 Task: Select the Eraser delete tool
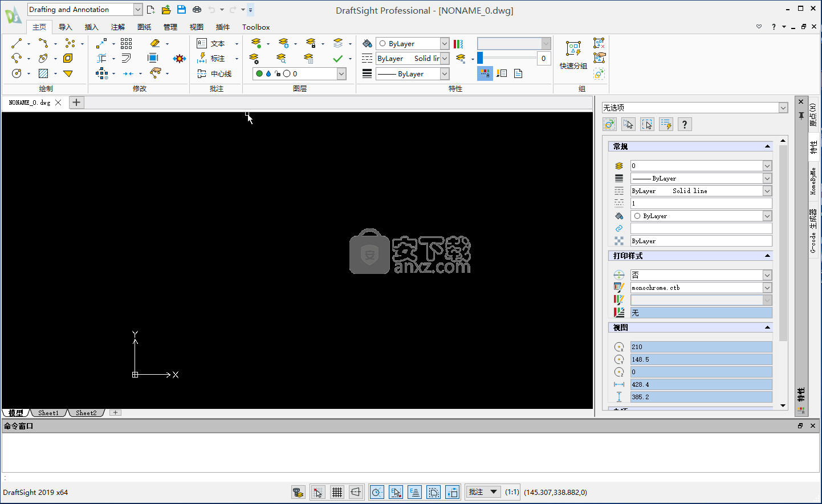coord(155,43)
